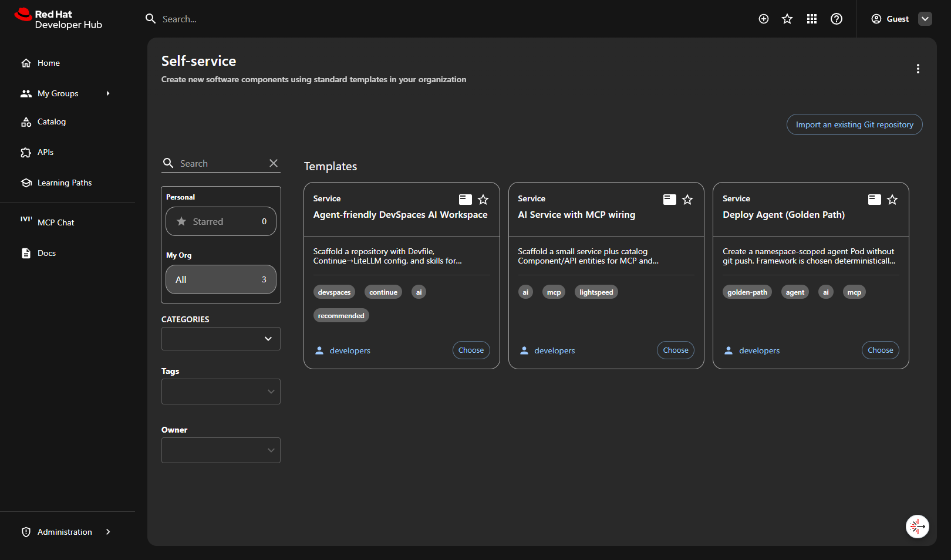Click the devspaces tag chip
This screenshot has width=951, height=560.
334,292
